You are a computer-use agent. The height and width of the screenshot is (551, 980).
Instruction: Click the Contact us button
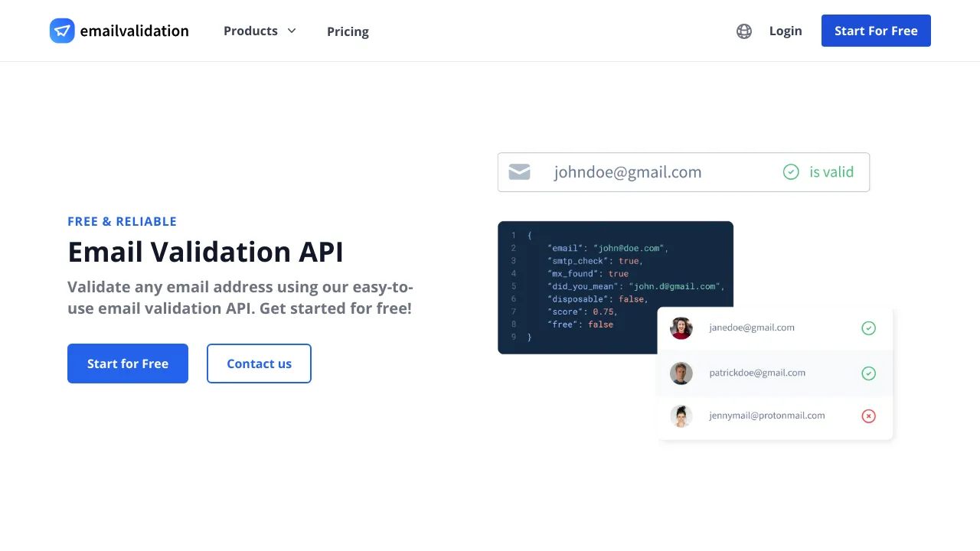click(x=259, y=364)
